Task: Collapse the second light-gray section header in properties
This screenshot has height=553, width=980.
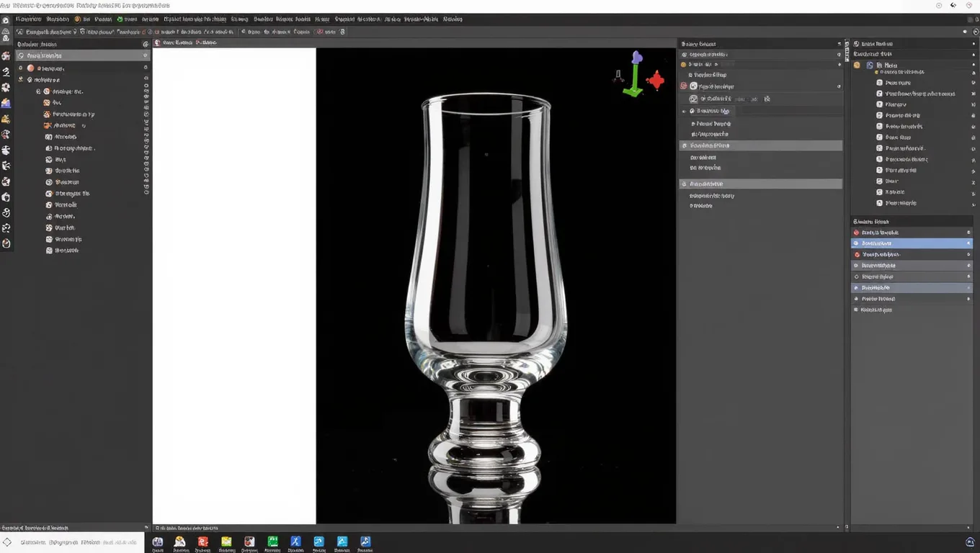Action: coord(761,184)
